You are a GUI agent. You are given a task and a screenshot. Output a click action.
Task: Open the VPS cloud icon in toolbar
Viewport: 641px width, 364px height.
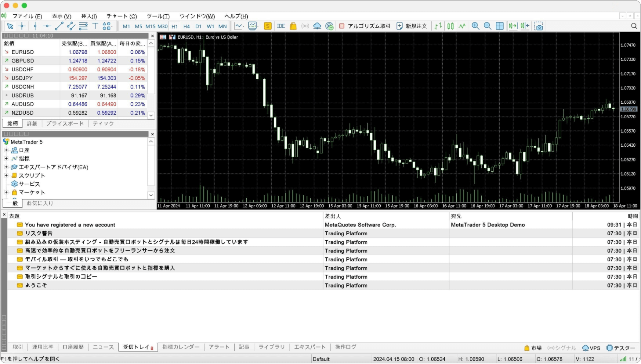tap(317, 26)
